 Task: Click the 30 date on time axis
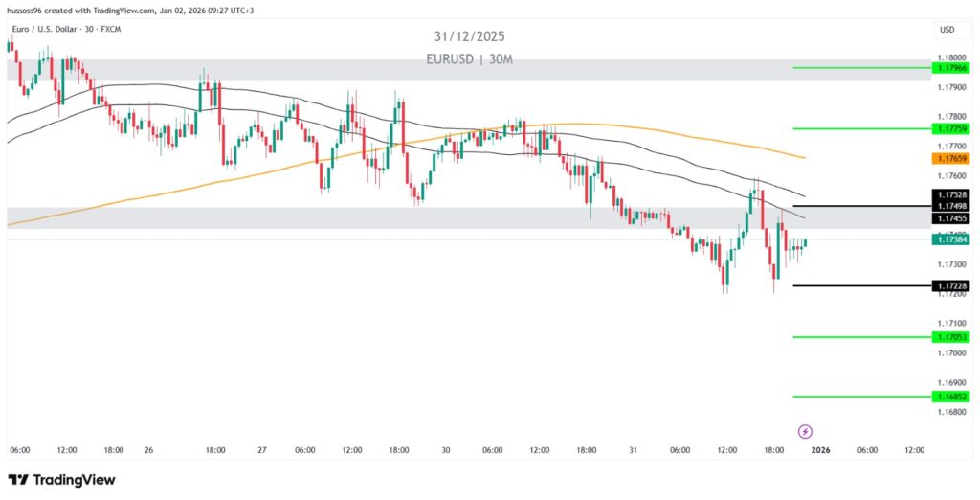[446, 450]
